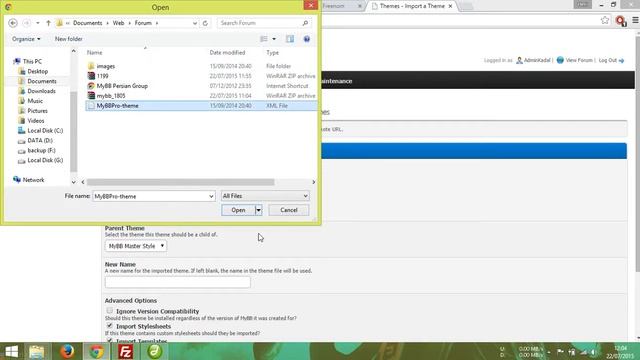Select the images folder
Screen dimensions: 640x360
tap(106, 66)
